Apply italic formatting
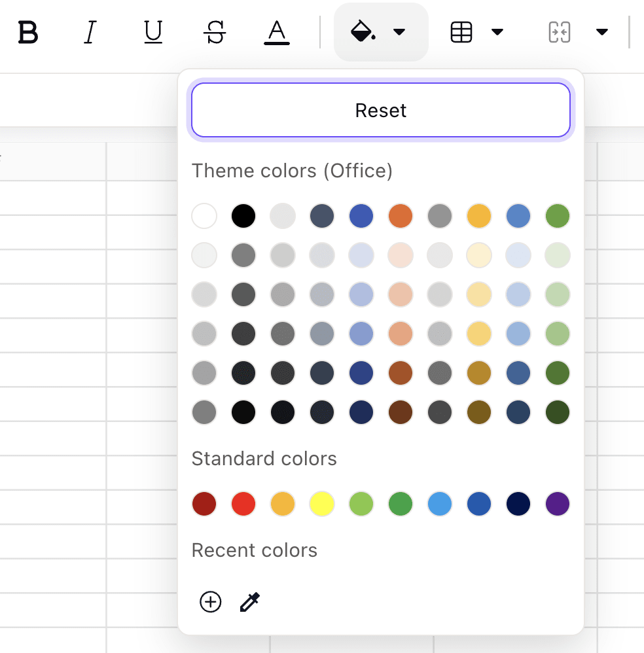This screenshot has height=653, width=644. 90,33
